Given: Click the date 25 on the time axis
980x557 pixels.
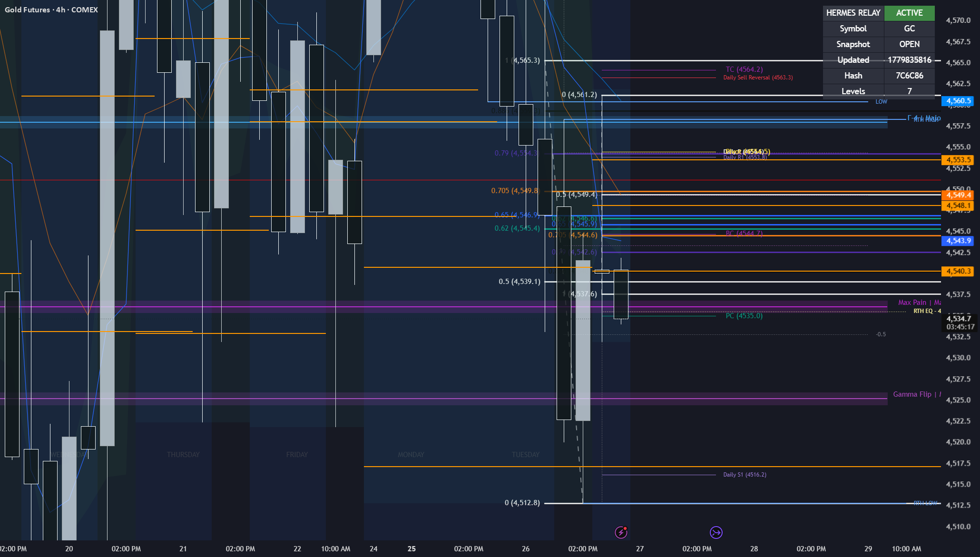Looking at the screenshot, I should tap(412, 549).
